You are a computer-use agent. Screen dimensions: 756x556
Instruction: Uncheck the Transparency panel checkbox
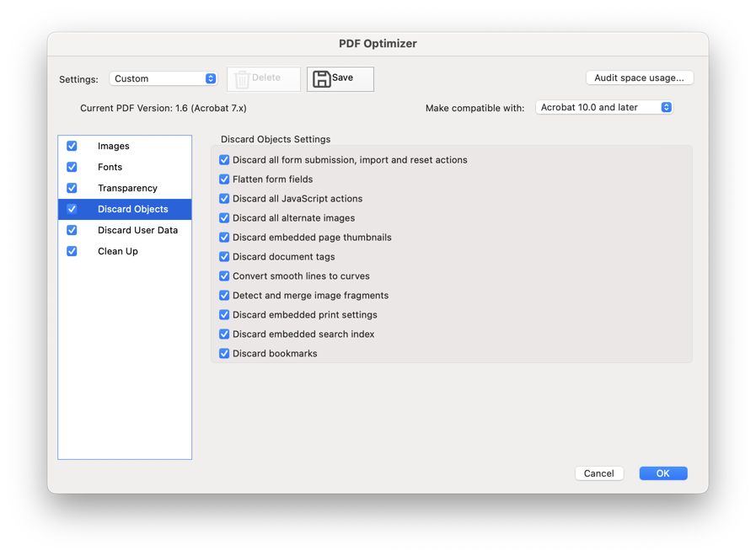pyautogui.click(x=72, y=188)
